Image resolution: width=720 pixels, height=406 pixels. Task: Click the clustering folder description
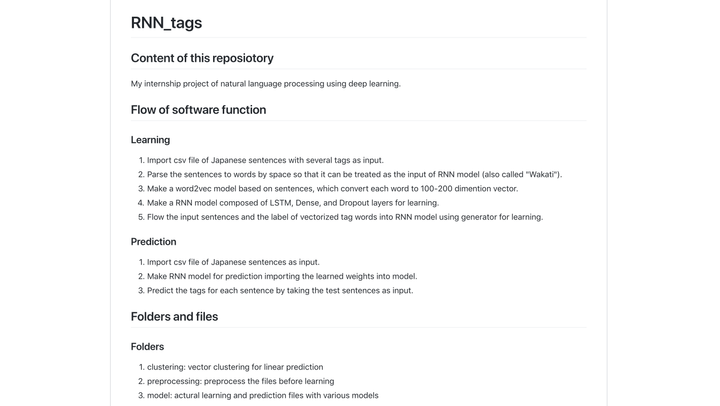pyautogui.click(x=235, y=367)
